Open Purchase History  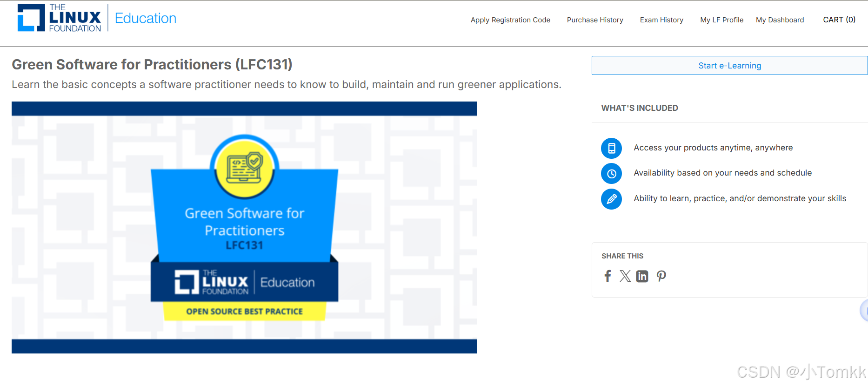[x=595, y=20]
